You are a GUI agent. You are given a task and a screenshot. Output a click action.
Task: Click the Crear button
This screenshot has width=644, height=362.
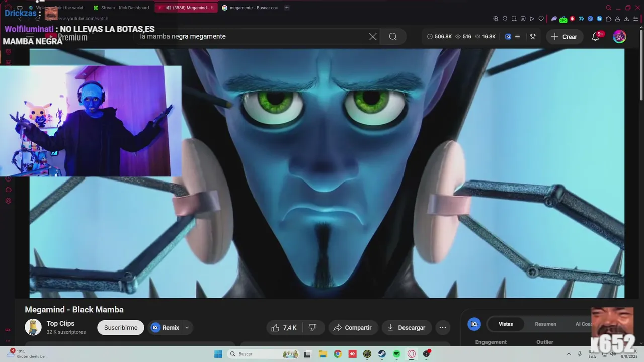pos(564,36)
